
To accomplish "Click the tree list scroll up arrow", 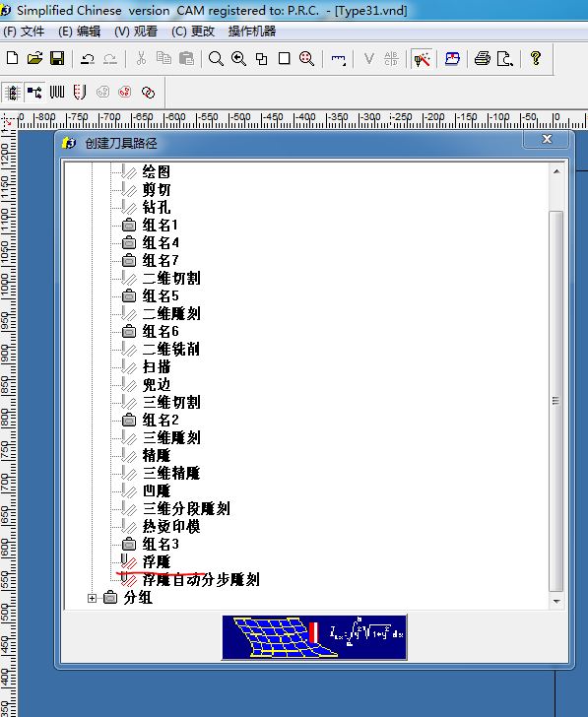I will [x=556, y=171].
